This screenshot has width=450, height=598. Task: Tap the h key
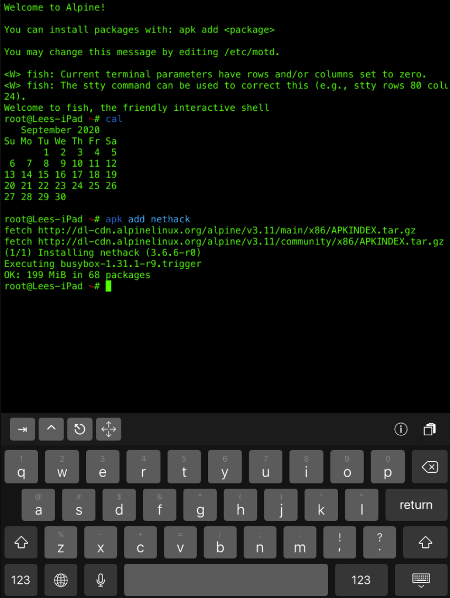(x=240, y=505)
